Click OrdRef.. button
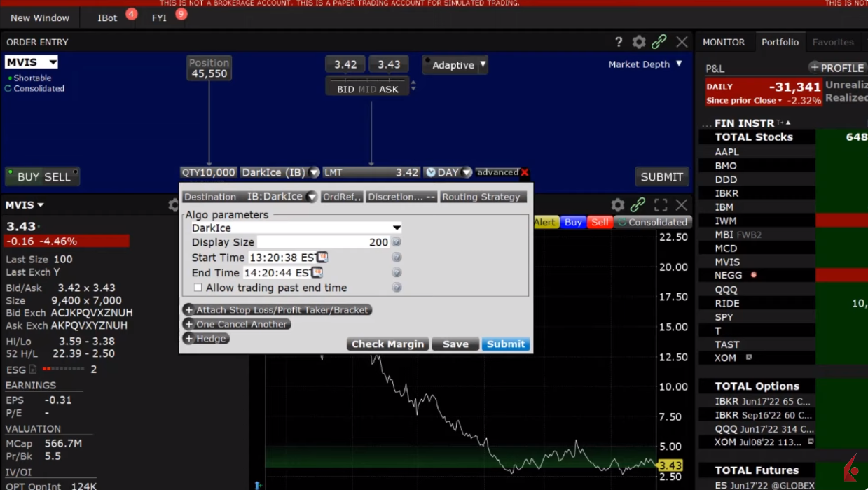This screenshot has width=868, height=490. tap(342, 197)
